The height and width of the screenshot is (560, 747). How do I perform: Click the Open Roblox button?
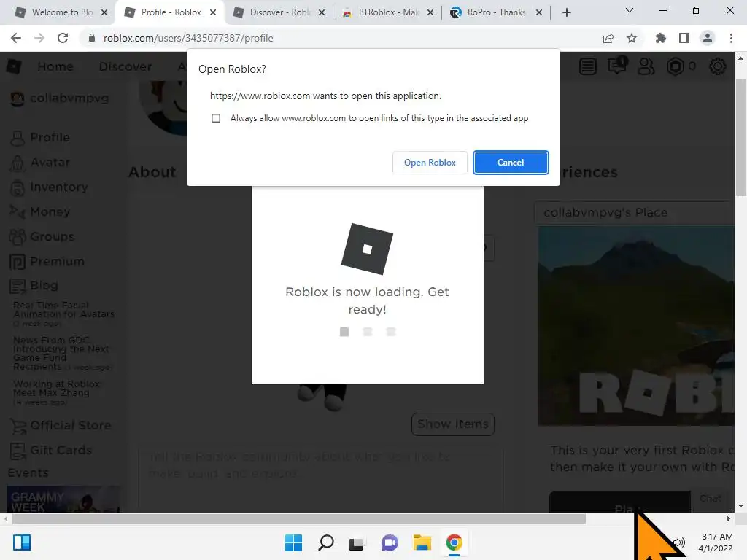(430, 163)
